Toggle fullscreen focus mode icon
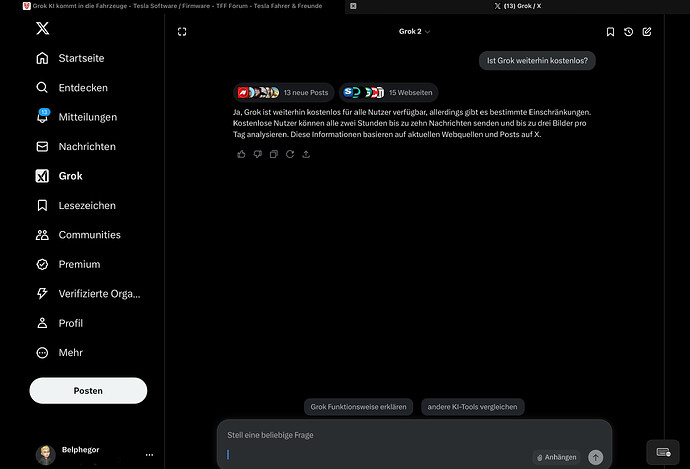 [182, 32]
